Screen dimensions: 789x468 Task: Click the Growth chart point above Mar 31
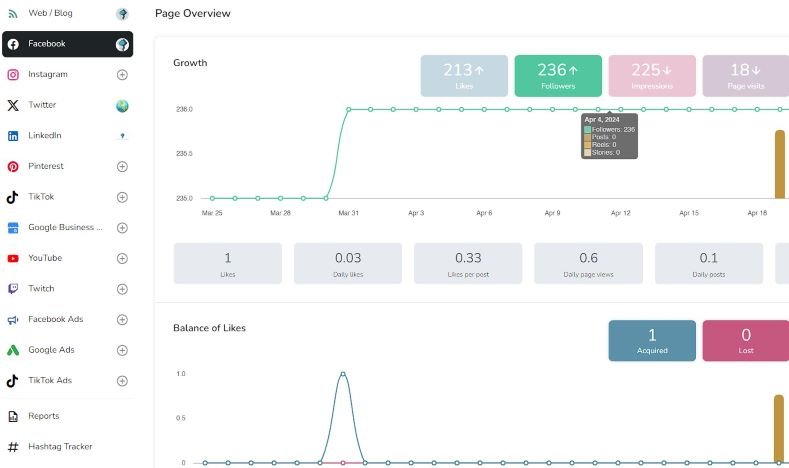[x=348, y=109]
